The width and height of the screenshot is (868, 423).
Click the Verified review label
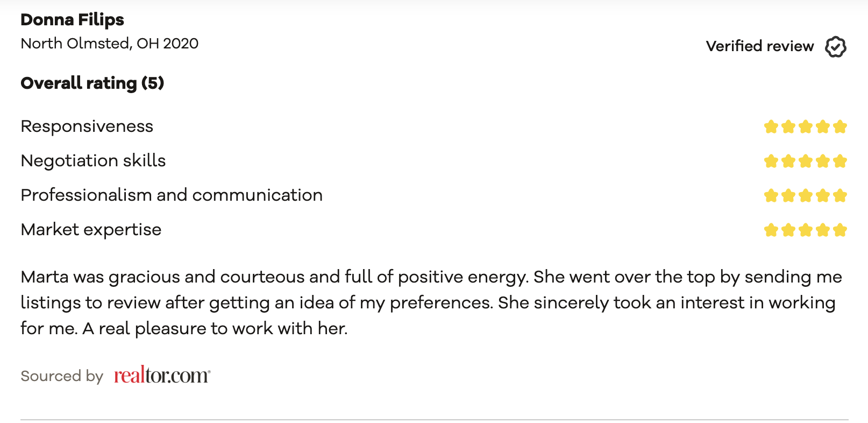760,46
